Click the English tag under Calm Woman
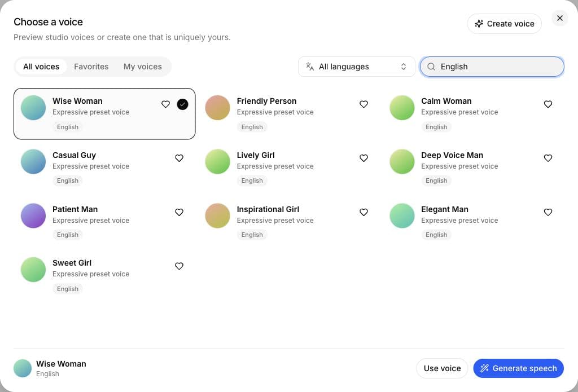 pyautogui.click(x=436, y=127)
